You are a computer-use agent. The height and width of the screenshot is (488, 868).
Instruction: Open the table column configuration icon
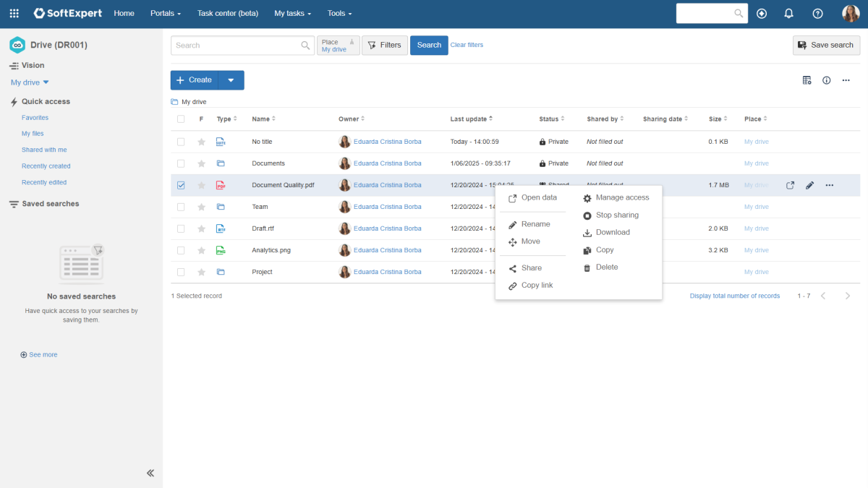(807, 80)
